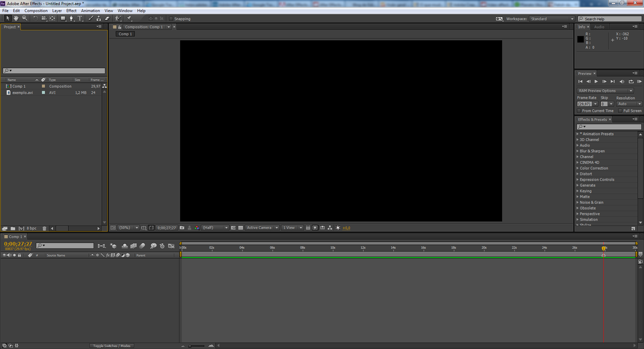
Task: Play the preview with the Play button
Action: point(596,81)
